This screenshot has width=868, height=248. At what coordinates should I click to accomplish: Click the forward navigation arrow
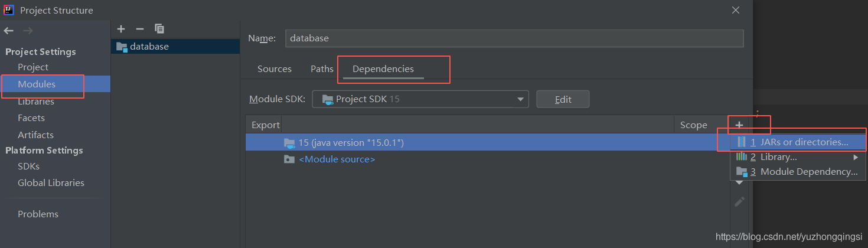tap(28, 31)
